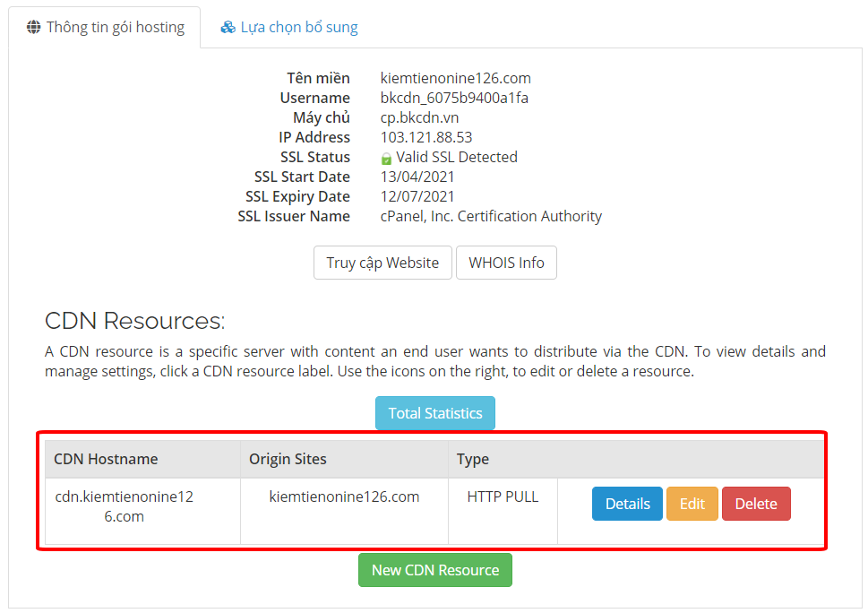View Total Statistics for CDN resources
Image resolution: width=868 pixels, height=613 pixels.
434,413
